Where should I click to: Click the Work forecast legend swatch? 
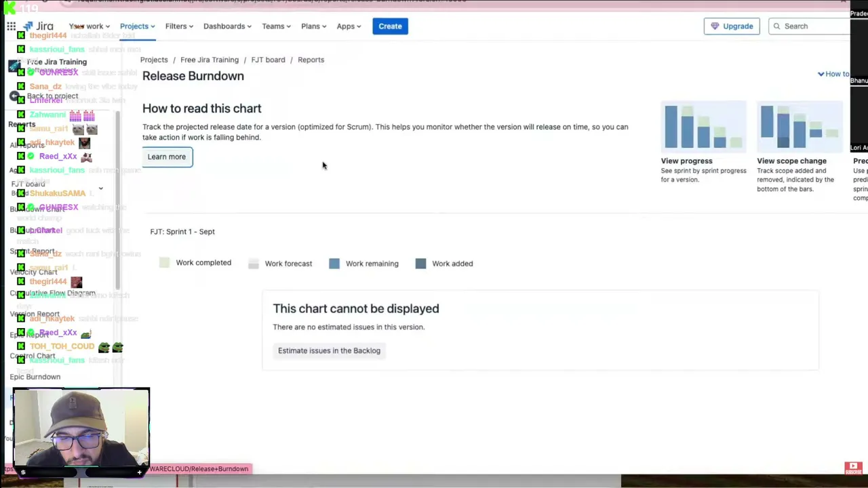pos(254,264)
